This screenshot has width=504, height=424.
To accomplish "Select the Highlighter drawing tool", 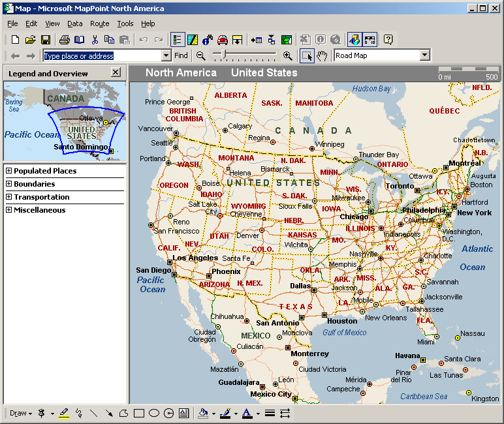I will (x=64, y=413).
